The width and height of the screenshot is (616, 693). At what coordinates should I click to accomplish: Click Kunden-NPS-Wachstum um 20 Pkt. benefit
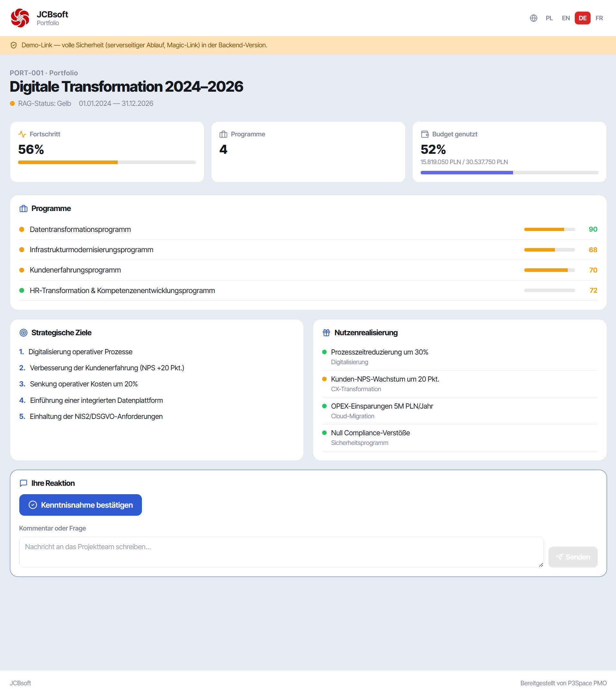pos(385,379)
